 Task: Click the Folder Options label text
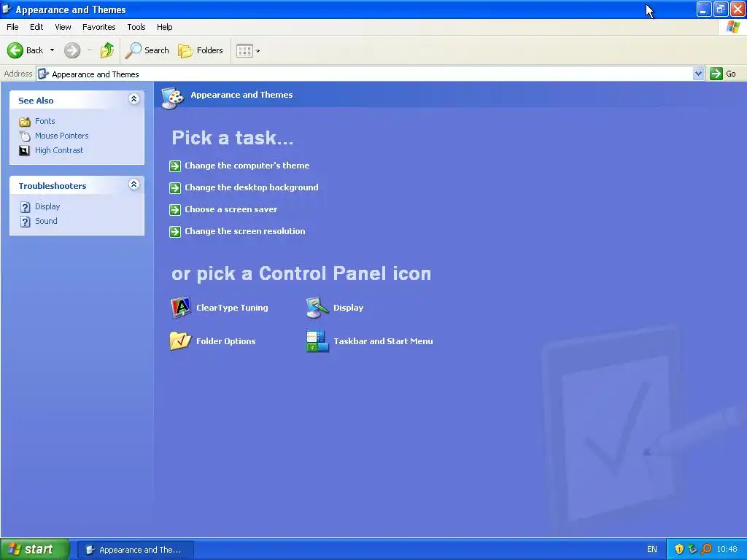click(226, 341)
